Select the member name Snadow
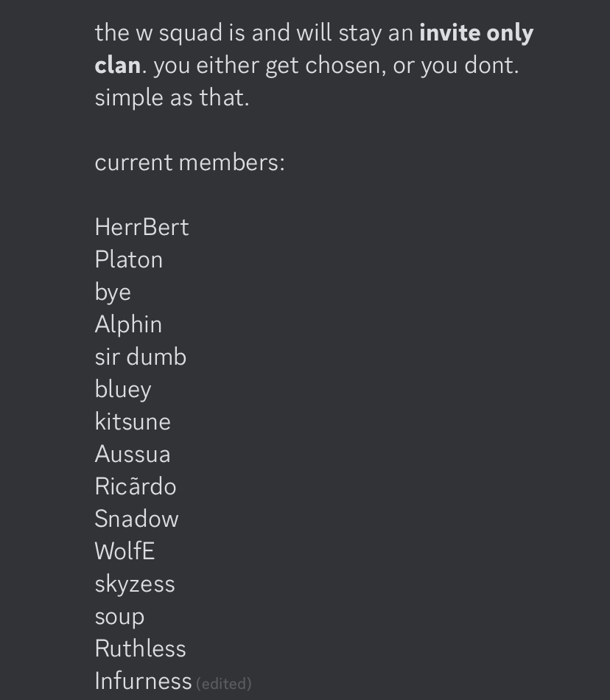 coord(136,519)
